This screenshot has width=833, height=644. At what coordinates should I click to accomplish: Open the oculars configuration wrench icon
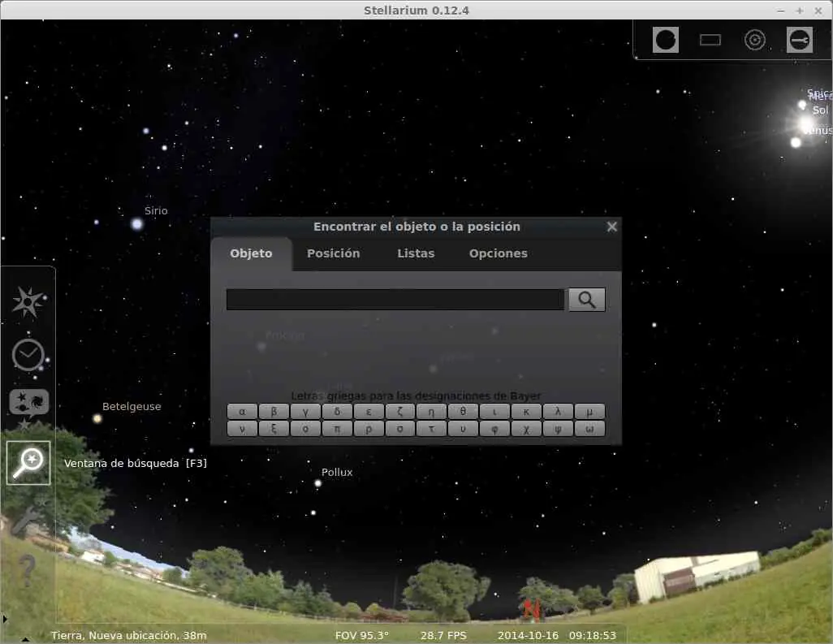click(800, 40)
